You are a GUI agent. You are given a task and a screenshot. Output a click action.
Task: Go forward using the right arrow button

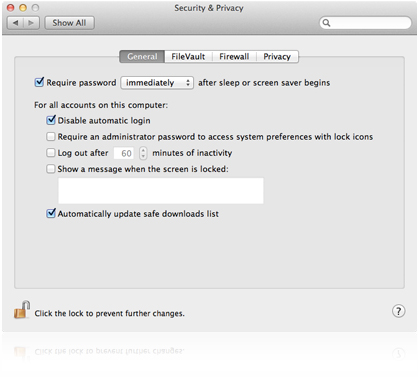point(32,23)
